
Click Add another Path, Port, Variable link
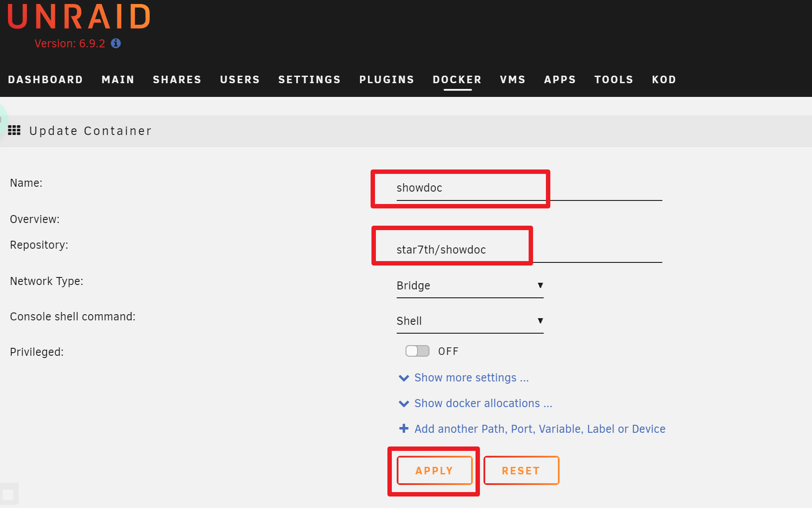click(540, 429)
